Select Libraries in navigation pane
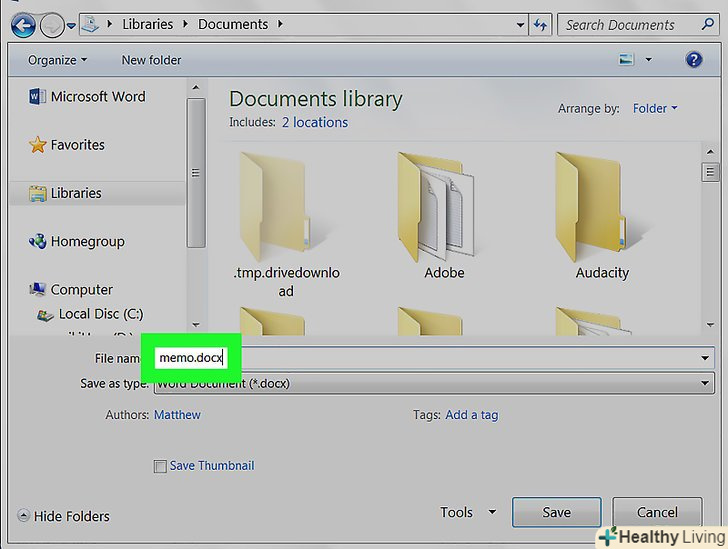The image size is (728, 549). (x=76, y=193)
